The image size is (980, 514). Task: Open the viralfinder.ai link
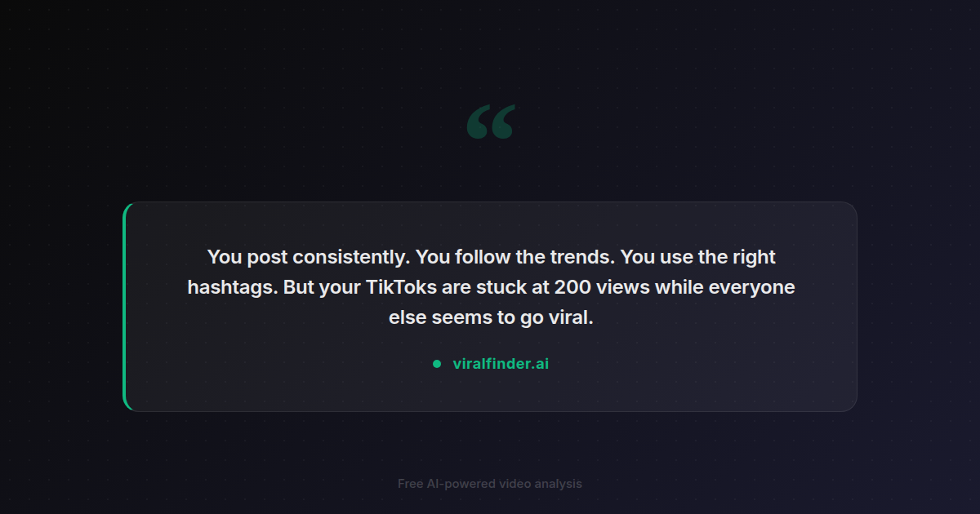(x=501, y=364)
